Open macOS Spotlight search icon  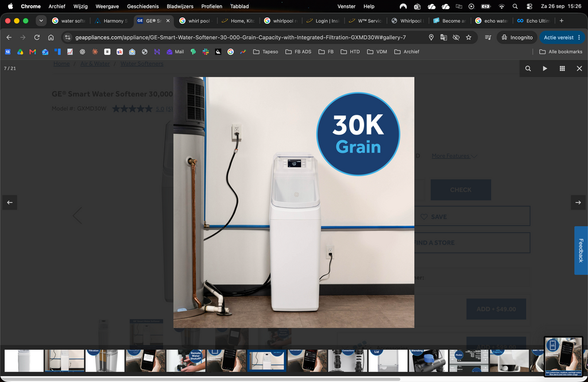(x=515, y=6)
